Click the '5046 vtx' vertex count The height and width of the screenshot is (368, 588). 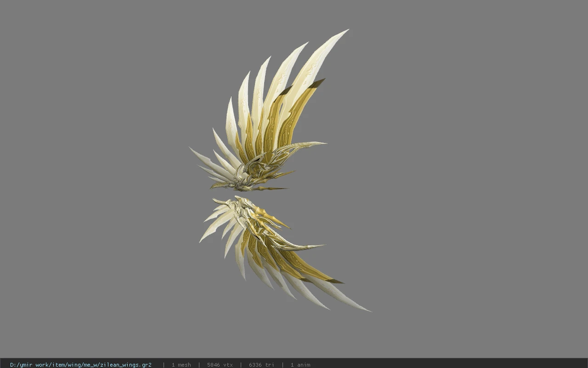tap(220, 365)
